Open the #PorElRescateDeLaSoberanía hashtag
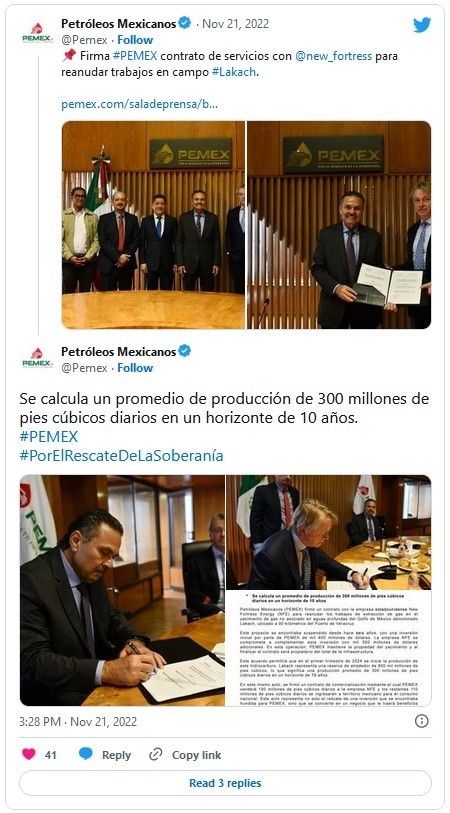This screenshot has height=813, width=450. (121, 456)
